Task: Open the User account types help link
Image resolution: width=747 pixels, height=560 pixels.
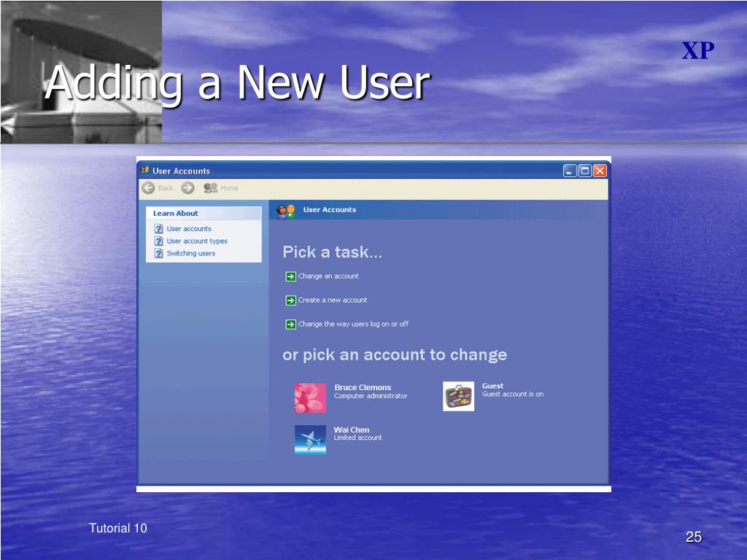Action: (x=197, y=241)
